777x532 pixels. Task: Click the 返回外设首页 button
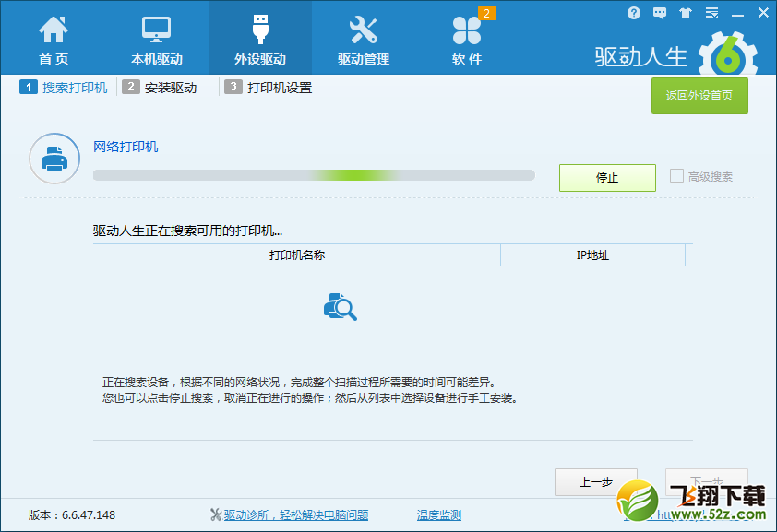point(699,96)
